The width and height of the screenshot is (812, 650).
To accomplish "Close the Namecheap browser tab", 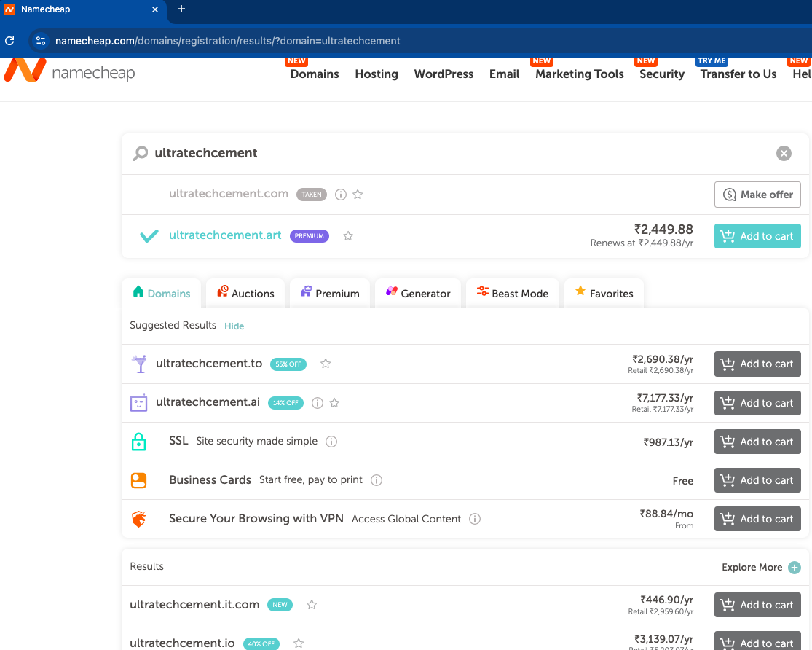I will point(155,9).
